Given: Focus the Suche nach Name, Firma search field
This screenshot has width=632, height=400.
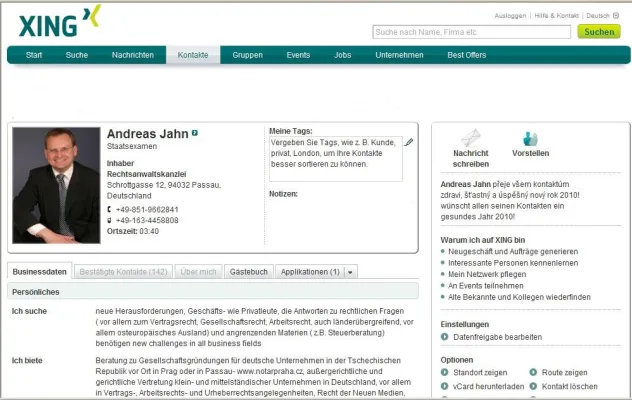Looking at the screenshot, I should point(472,32).
